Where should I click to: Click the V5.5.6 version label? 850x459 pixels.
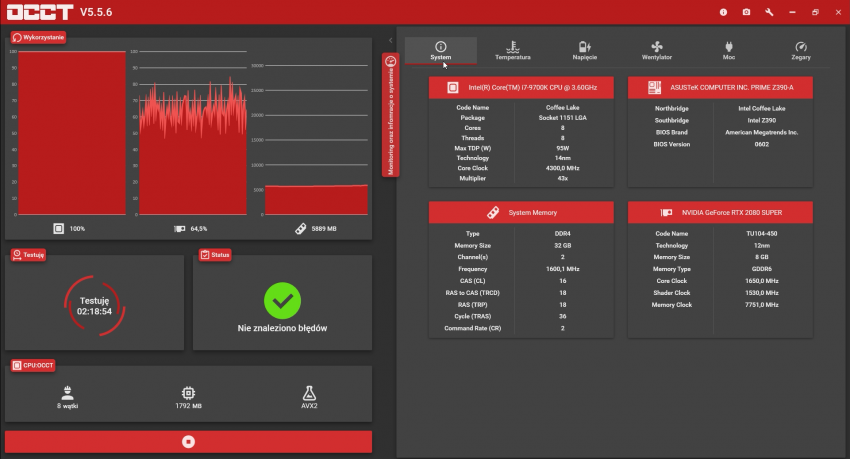[x=96, y=12]
